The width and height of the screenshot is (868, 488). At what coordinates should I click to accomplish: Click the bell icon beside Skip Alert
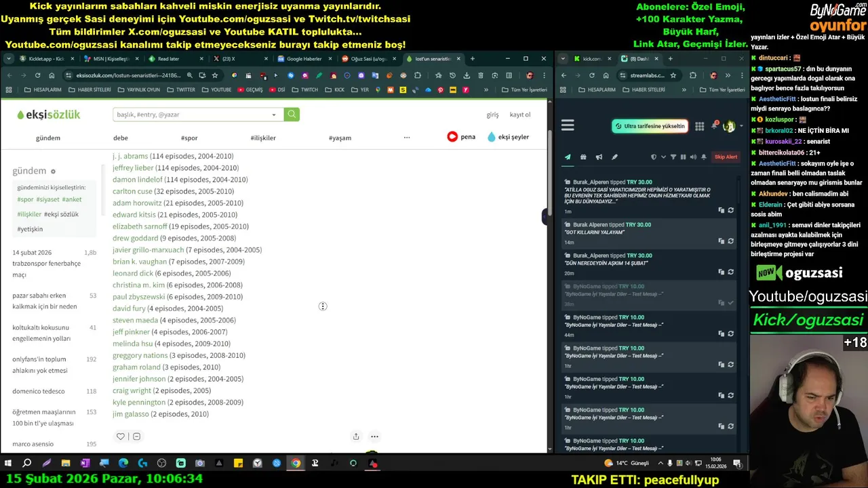704,157
